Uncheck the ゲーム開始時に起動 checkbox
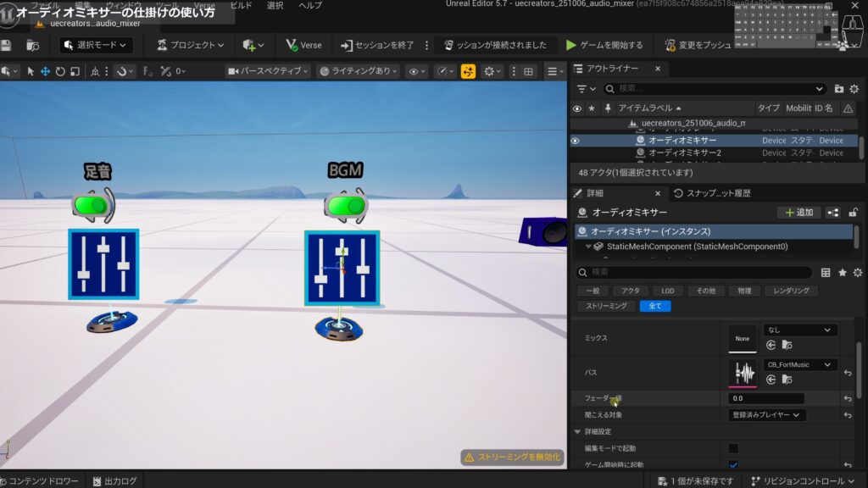Viewport: 868px width, 488px height. [x=733, y=465]
